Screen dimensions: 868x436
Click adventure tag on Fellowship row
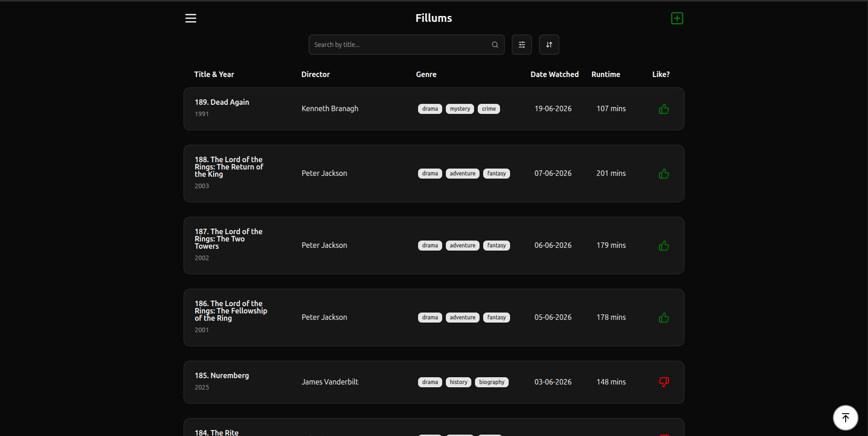coord(463,318)
